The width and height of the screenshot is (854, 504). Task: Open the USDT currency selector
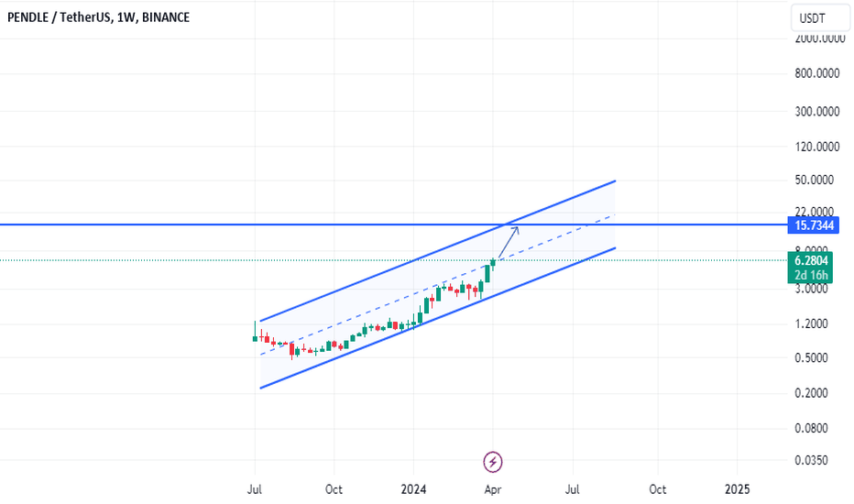click(x=819, y=18)
